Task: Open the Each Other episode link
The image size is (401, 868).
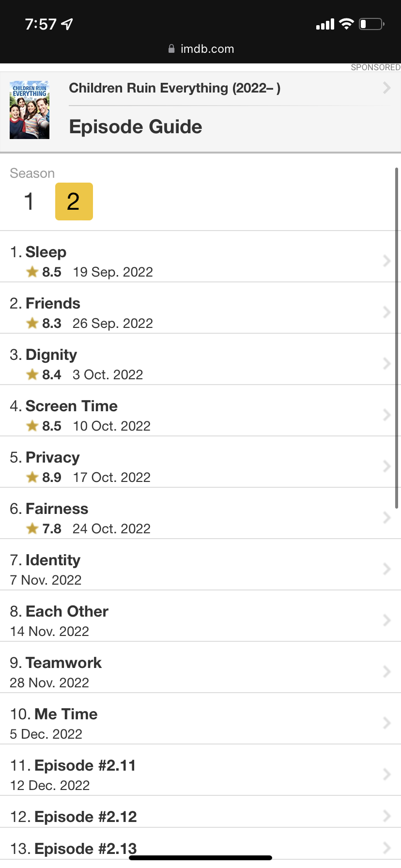Action: coord(67,612)
